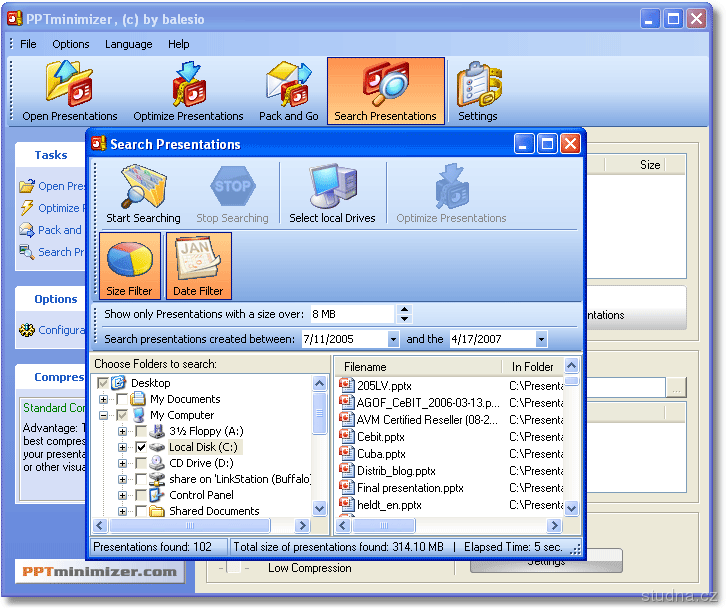Click the Optimize task lightning icon
The image size is (726, 608).
click(x=27, y=207)
